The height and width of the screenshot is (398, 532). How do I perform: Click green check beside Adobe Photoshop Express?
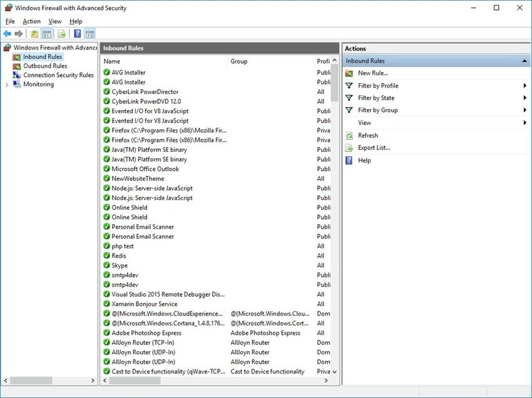[x=106, y=332]
